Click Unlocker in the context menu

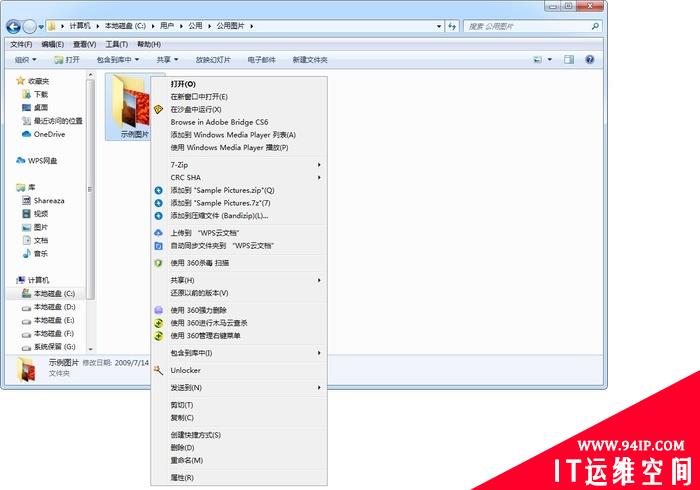point(239,370)
